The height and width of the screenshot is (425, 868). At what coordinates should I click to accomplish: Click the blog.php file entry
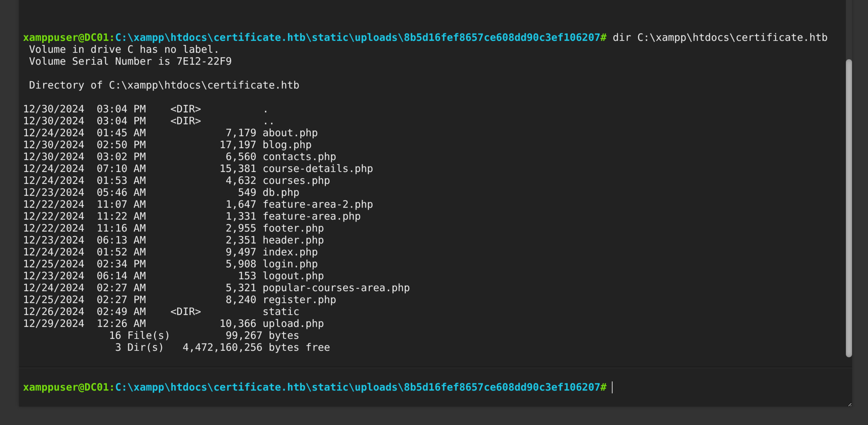pyautogui.click(x=287, y=145)
